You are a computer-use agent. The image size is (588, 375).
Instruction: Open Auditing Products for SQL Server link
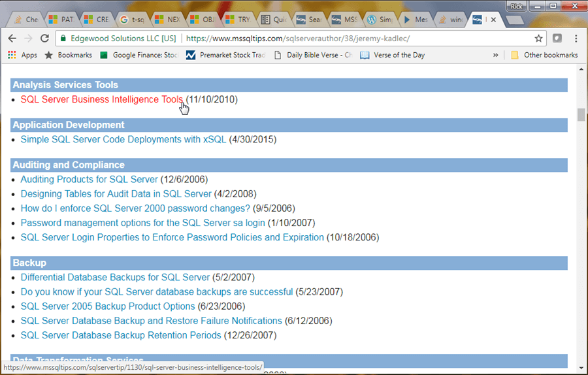90,180
